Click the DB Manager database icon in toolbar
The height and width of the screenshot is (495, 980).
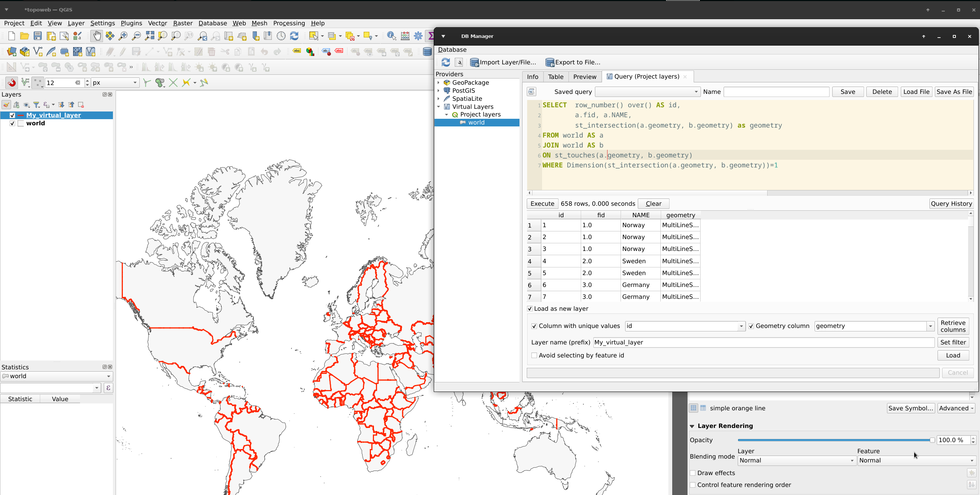point(427,51)
